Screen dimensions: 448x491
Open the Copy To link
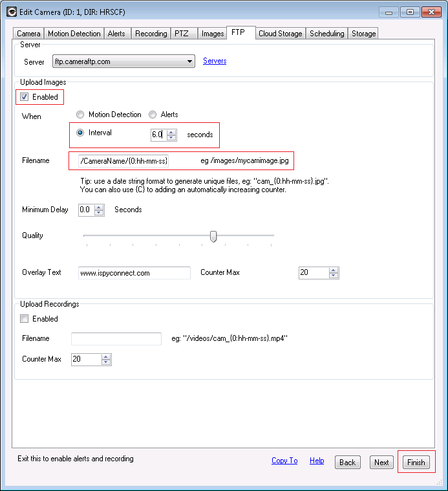coord(284,461)
